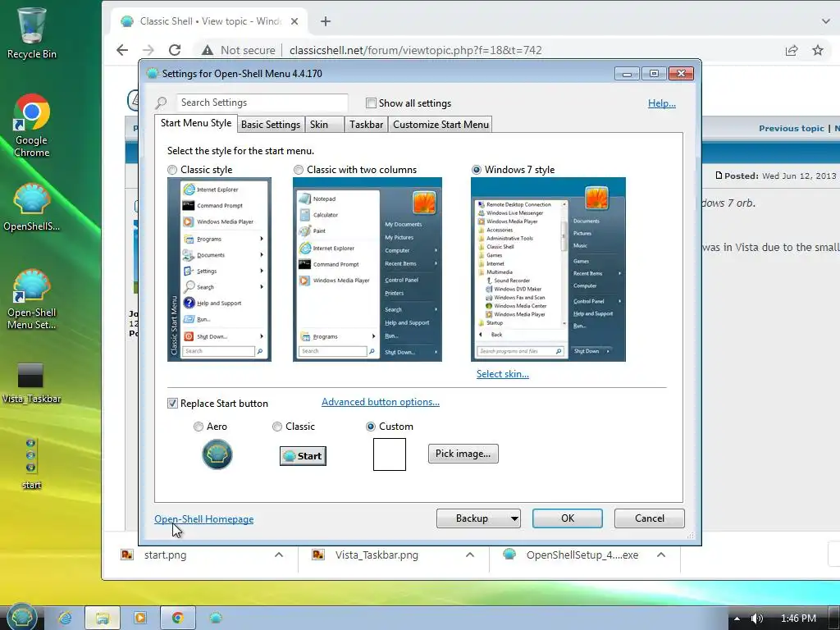Expand start.png download options chevron

pyautogui.click(x=279, y=555)
